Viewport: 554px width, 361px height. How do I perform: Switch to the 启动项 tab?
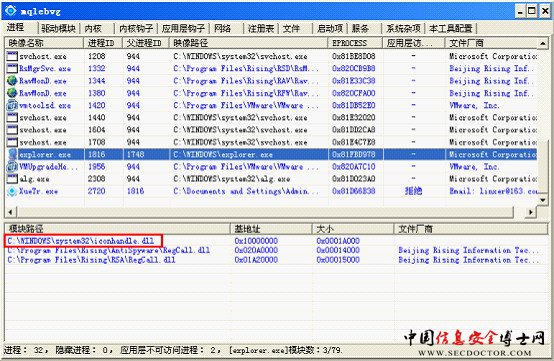coord(330,28)
